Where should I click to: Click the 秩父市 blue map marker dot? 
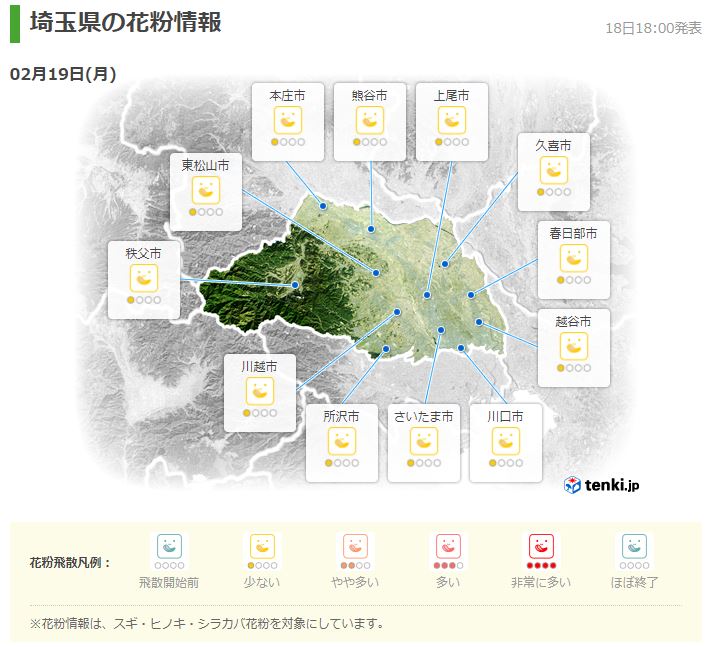click(295, 285)
